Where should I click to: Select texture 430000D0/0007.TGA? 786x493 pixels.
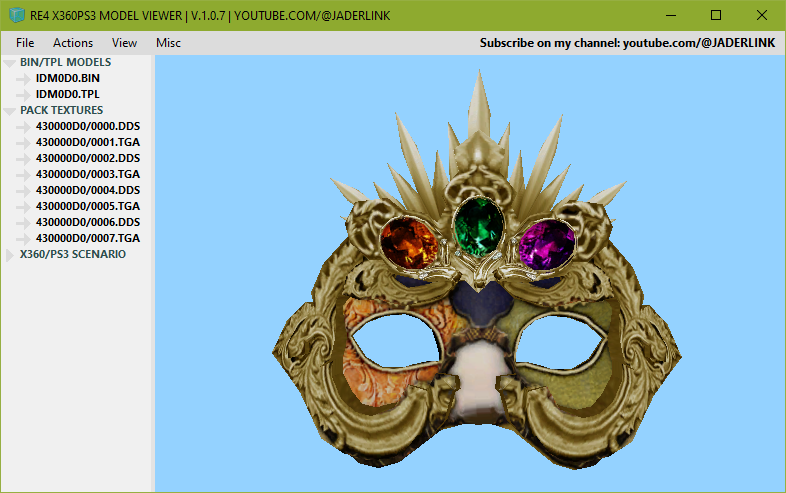[x=88, y=238]
